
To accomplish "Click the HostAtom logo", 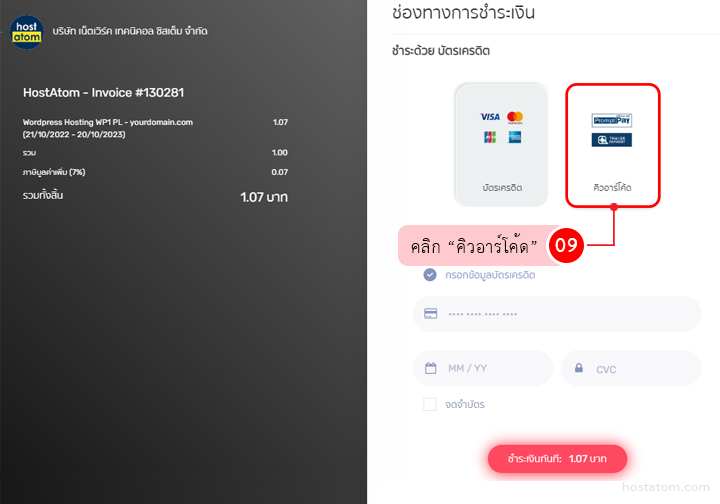I will [x=27, y=32].
